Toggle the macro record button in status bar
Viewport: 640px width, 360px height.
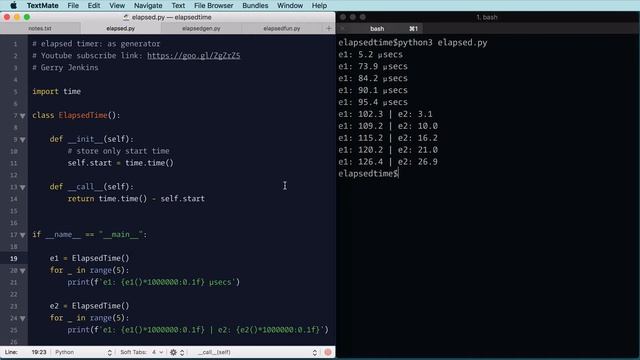(328, 352)
